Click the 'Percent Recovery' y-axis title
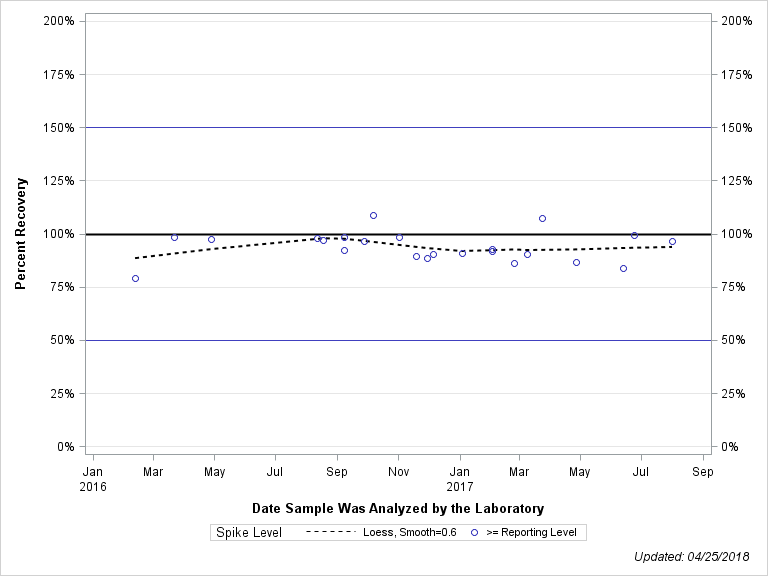Screen dimensions: 768x576 click(x=20, y=234)
